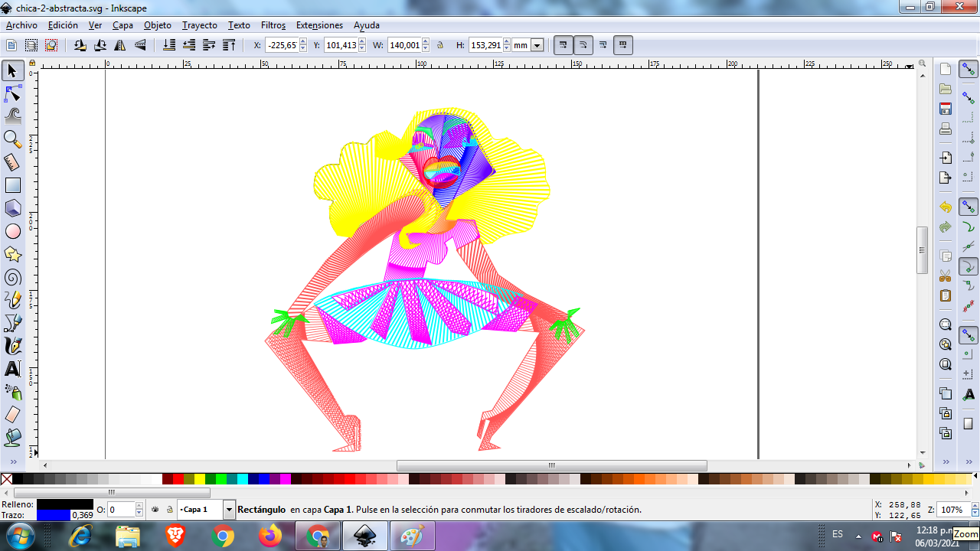This screenshot has height=551, width=980.
Task: Select the Rectangle tool
Action: 12,185
